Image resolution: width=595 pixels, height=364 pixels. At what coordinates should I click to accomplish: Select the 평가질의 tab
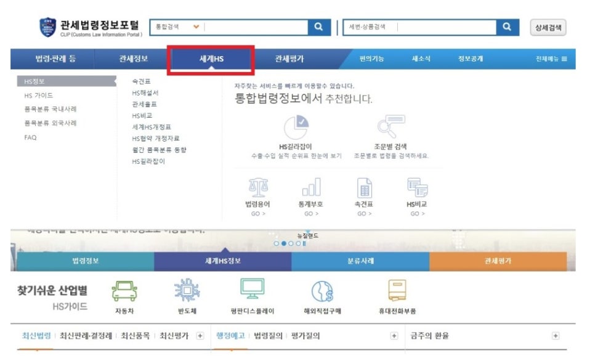coord(306,336)
